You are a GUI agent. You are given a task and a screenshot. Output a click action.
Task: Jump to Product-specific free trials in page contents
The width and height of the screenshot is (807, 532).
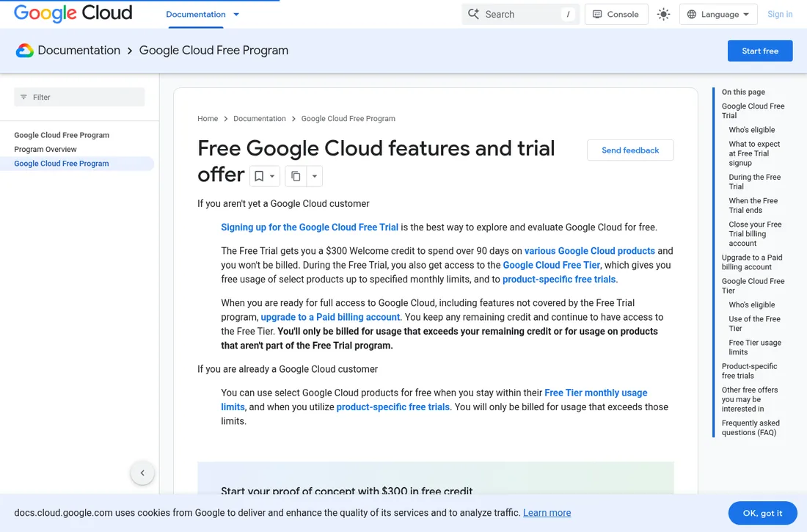(x=749, y=371)
